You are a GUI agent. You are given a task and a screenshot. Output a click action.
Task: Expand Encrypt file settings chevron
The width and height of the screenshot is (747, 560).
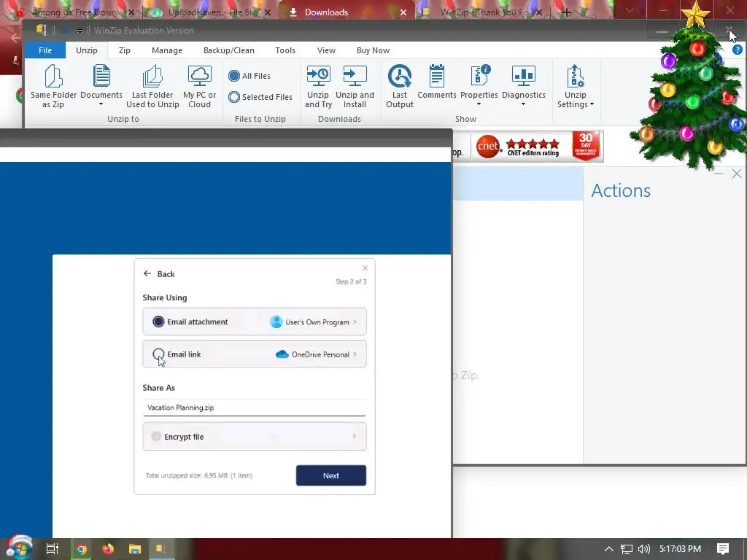coord(354,436)
